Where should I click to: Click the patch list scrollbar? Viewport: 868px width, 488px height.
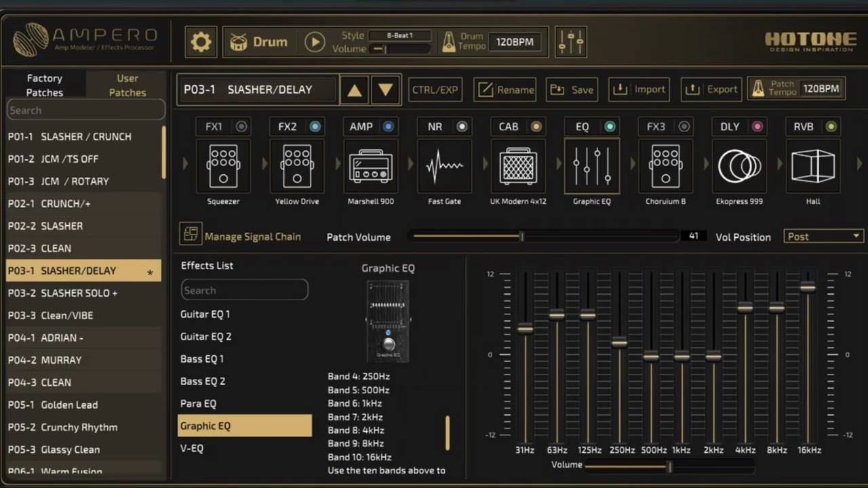point(163,152)
